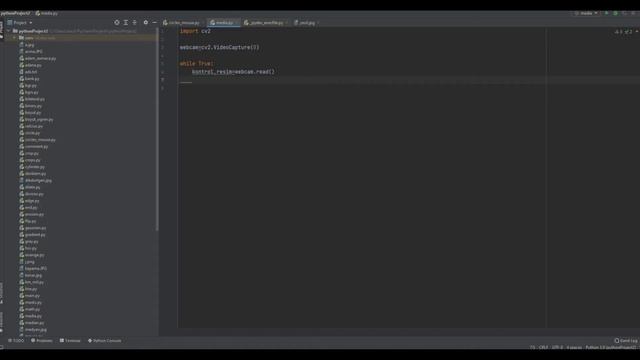This screenshot has width=640, height=360.
Task: Select crop.py in the project tree
Action: pyautogui.click(x=29, y=153)
